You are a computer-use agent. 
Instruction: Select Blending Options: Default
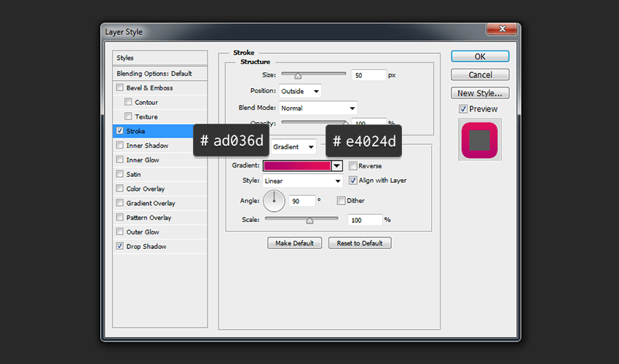(x=154, y=74)
